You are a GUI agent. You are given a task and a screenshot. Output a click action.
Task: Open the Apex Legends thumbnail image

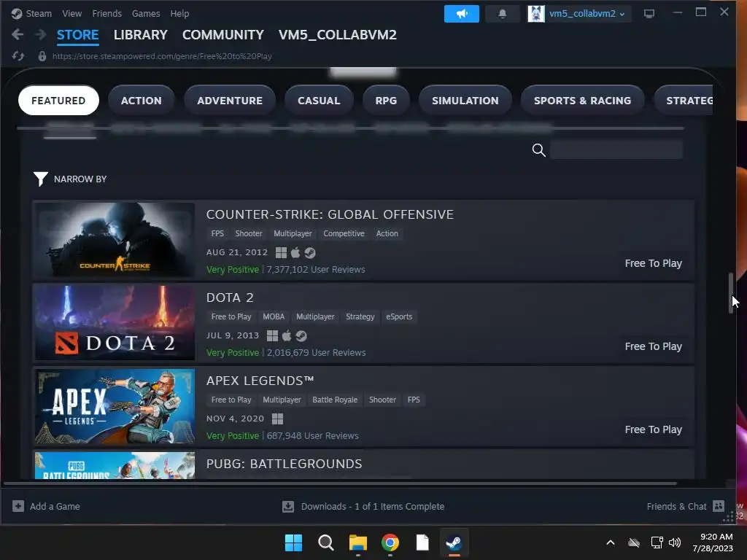pos(115,406)
